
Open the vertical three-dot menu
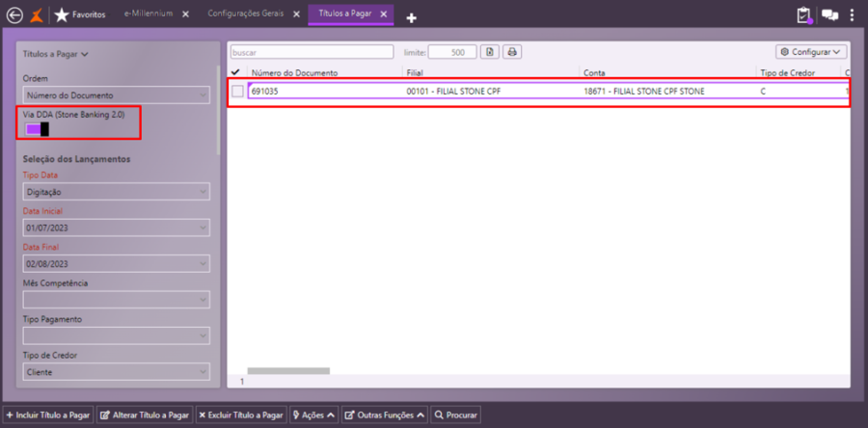pos(853,14)
